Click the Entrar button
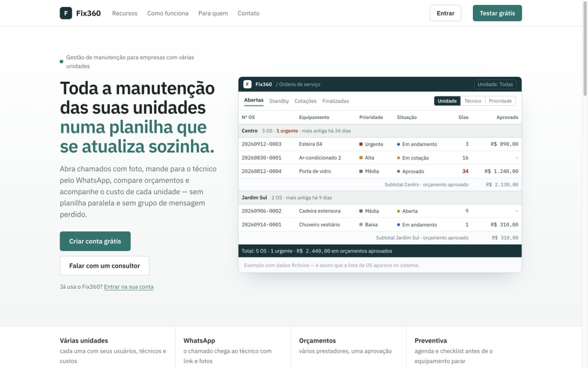This screenshot has height=368, width=588. pos(446,13)
